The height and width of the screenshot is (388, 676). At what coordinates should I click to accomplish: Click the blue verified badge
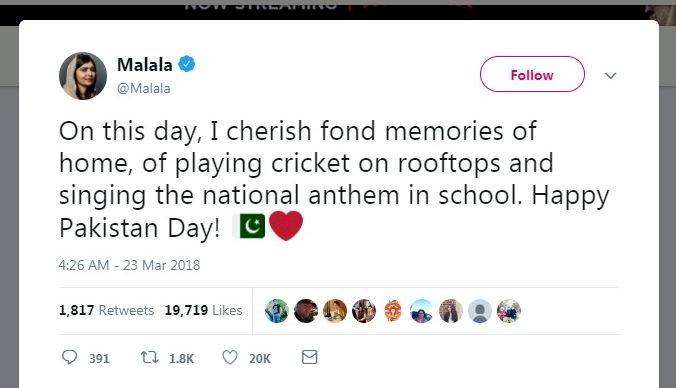pyautogui.click(x=187, y=64)
